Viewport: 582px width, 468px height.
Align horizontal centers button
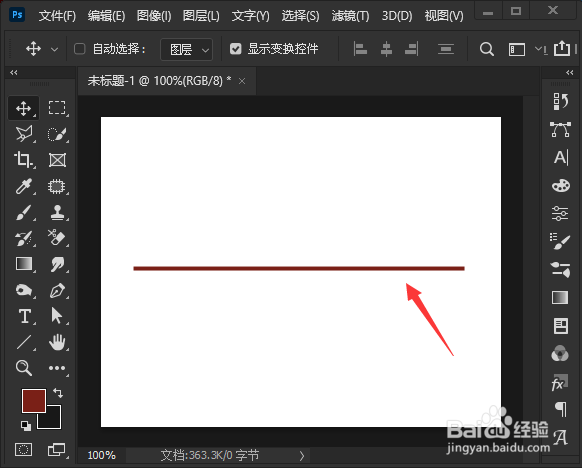386,49
